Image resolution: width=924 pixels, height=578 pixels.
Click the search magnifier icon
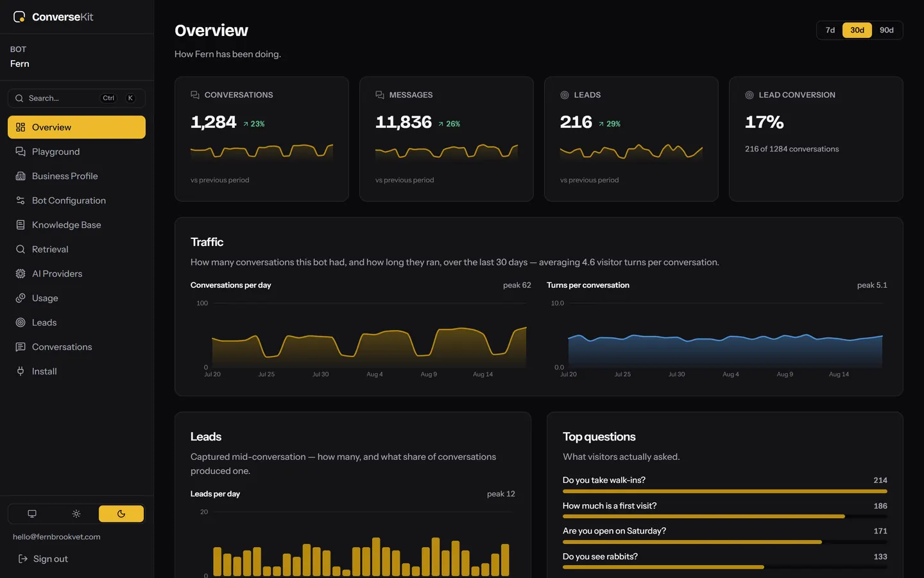19,98
